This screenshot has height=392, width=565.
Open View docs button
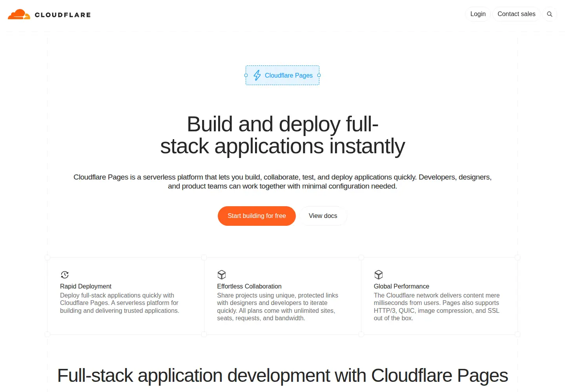click(323, 216)
